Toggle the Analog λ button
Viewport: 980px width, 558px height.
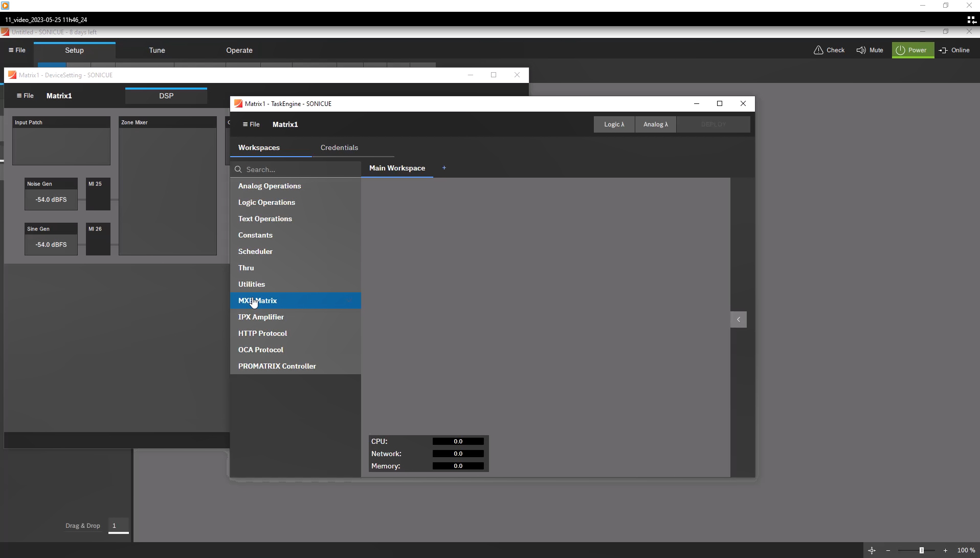pyautogui.click(x=655, y=124)
